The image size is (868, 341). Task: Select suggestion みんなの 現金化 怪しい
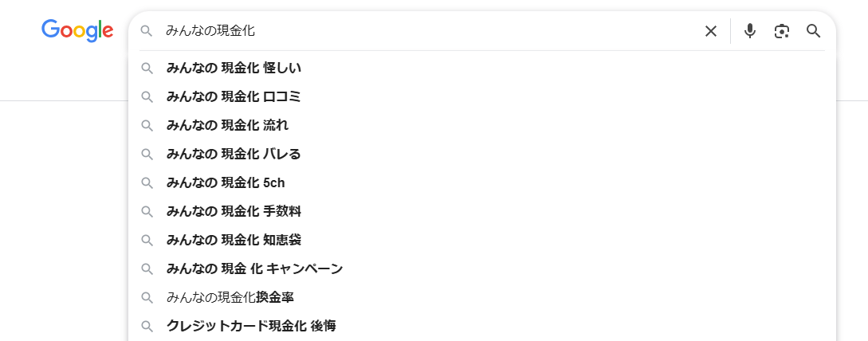[x=234, y=69]
